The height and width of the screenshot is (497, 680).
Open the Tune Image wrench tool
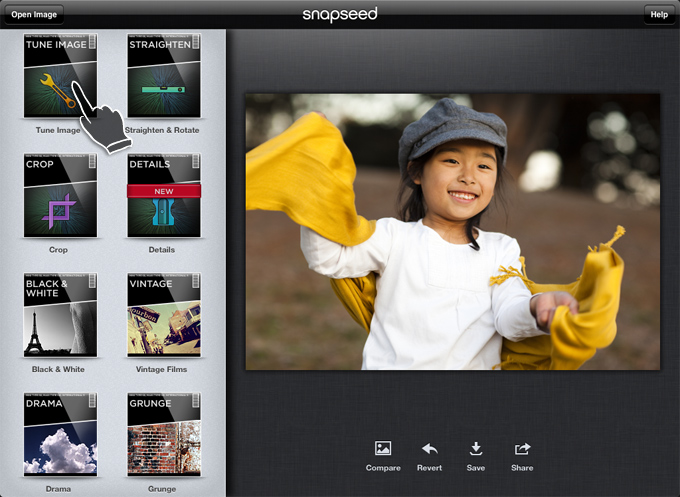click(x=60, y=76)
